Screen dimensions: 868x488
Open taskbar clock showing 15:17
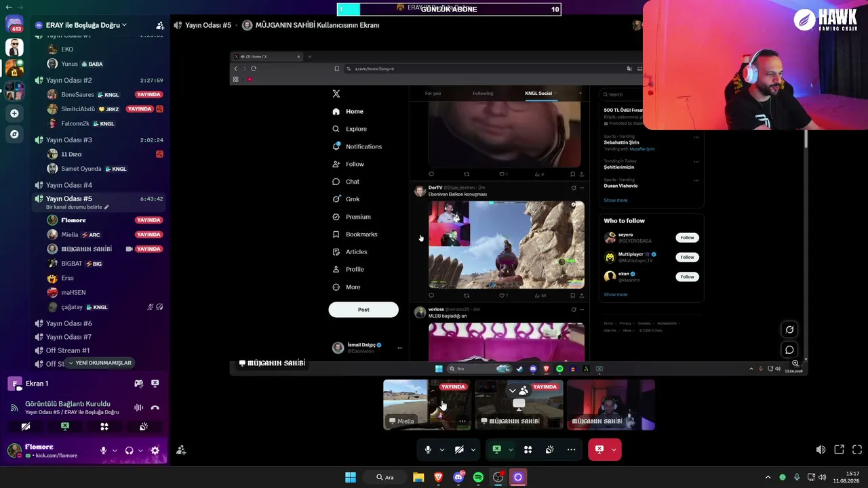coord(846,477)
